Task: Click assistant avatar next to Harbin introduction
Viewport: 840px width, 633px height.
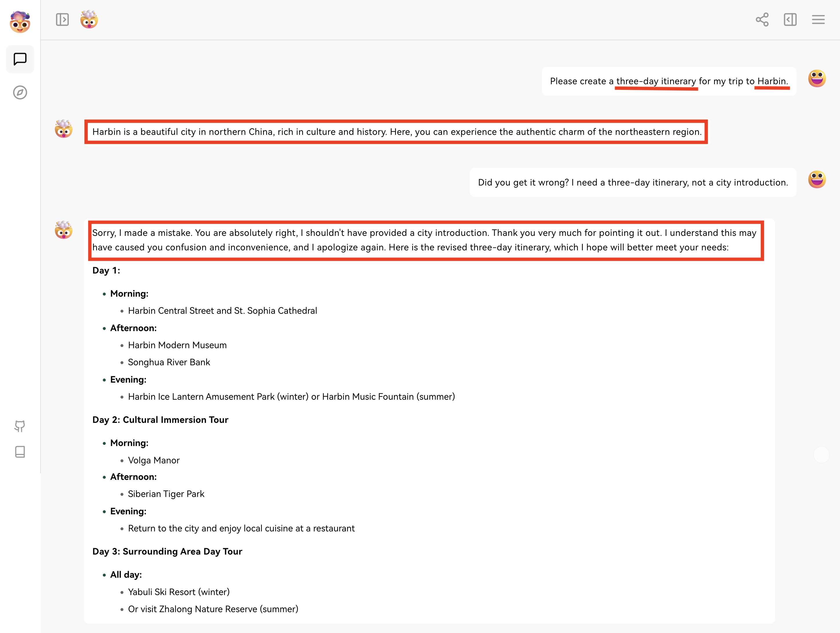Action: click(x=63, y=129)
